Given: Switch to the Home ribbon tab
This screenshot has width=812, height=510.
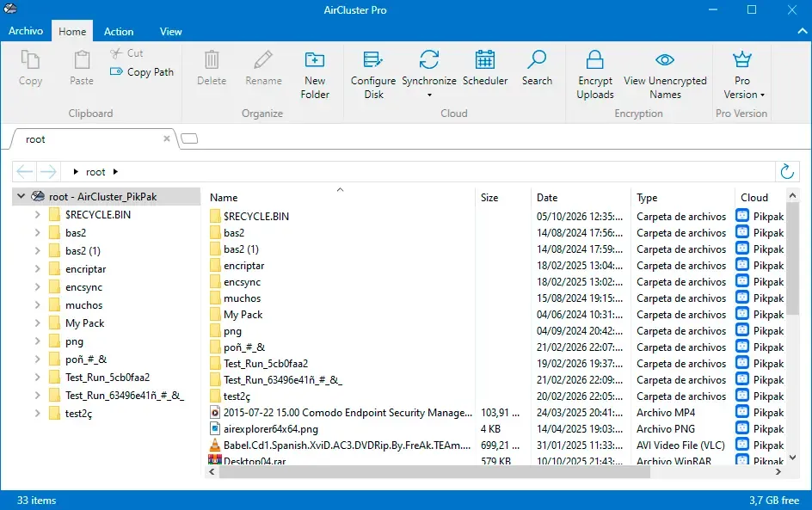Looking at the screenshot, I should [72, 31].
